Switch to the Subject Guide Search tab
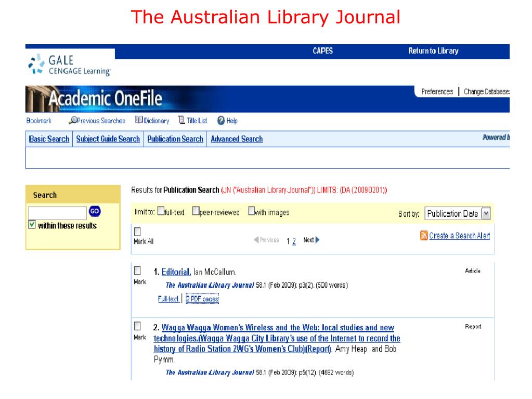 click(x=108, y=139)
